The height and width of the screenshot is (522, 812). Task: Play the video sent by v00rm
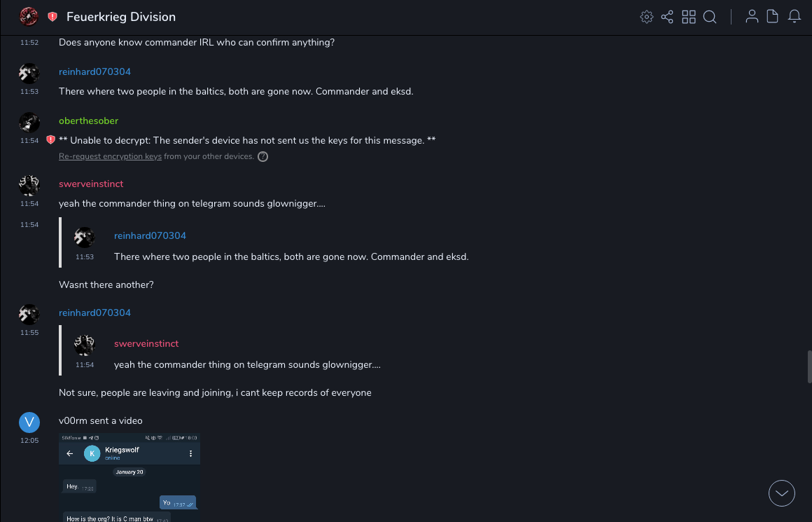tap(129, 477)
